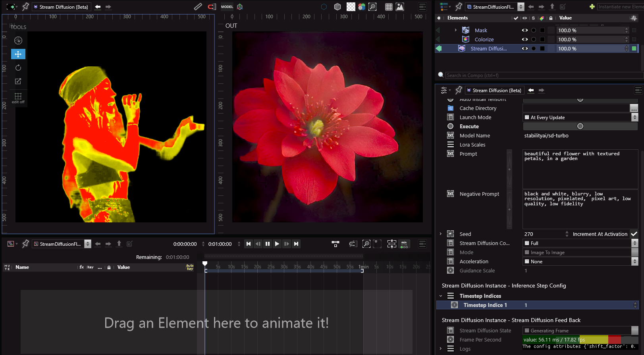This screenshot has height=355, width=644.
Task: Go up one level arrow in Elements panel
Action: (x=552, y=7)
